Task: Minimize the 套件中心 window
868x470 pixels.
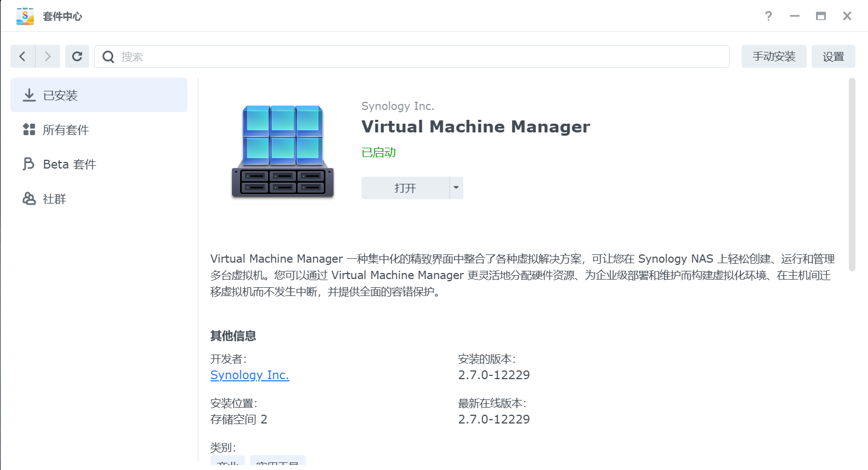Action: pyautogui.click(x=795, y=16)
